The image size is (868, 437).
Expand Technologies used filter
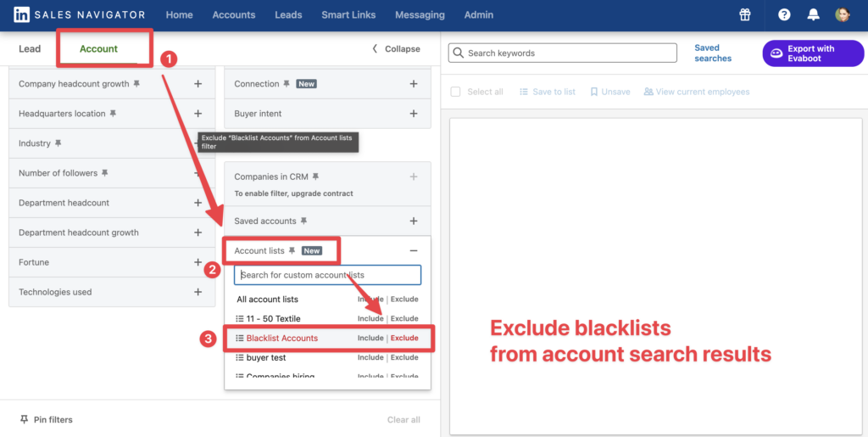tap(198, 293)
